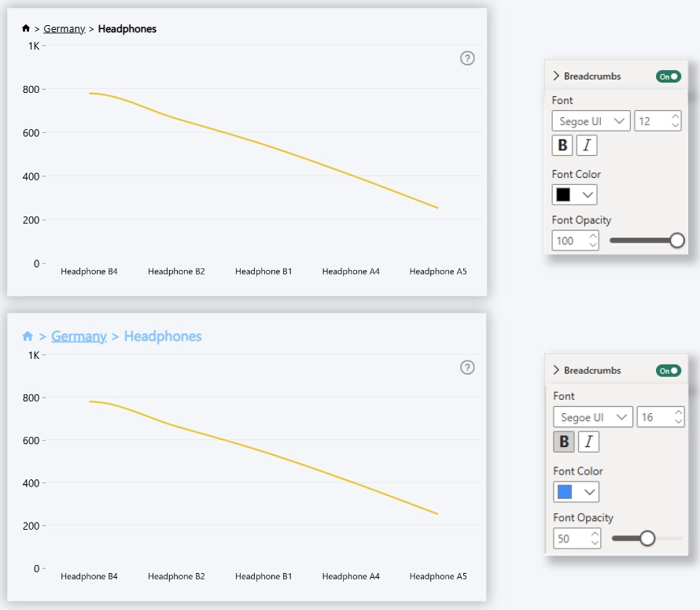Screen dimensions: 700x610
Task: Open help icon in the top chart
Action: point(467,58)
